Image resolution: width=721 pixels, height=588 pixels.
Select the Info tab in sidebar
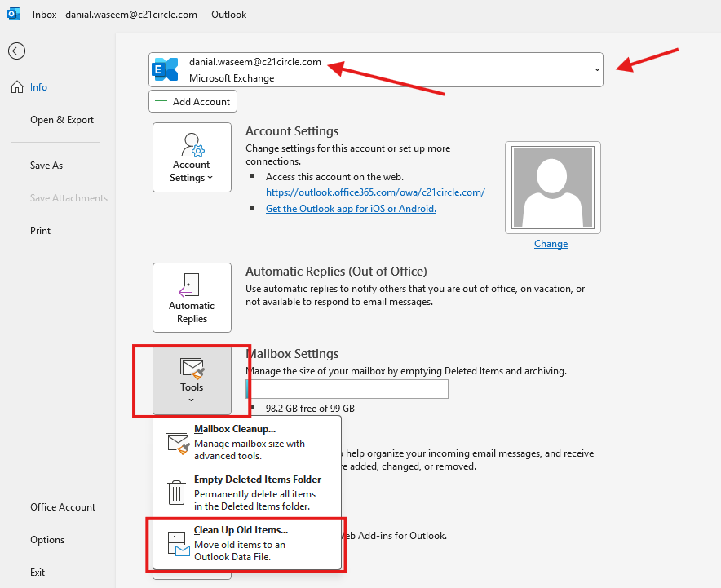tap(38, 87)
